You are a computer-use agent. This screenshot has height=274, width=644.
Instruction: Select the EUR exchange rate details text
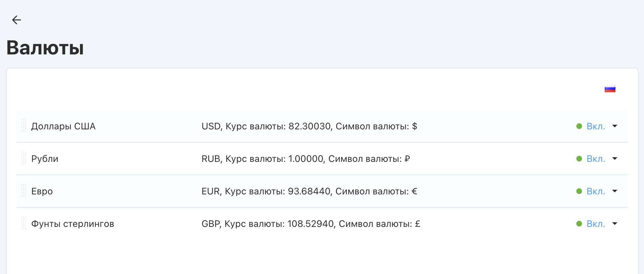pos(309,191)
